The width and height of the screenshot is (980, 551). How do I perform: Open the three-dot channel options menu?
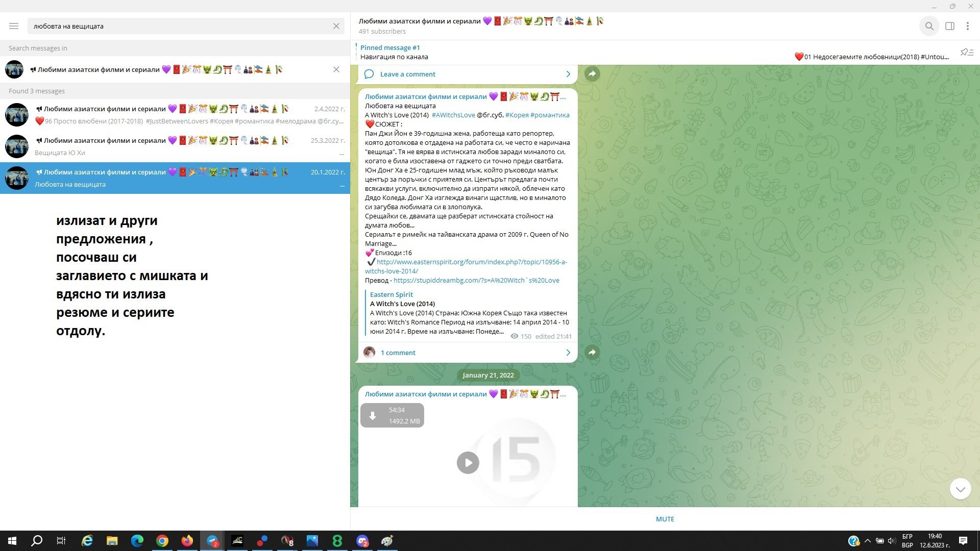(x=967, y=26)
